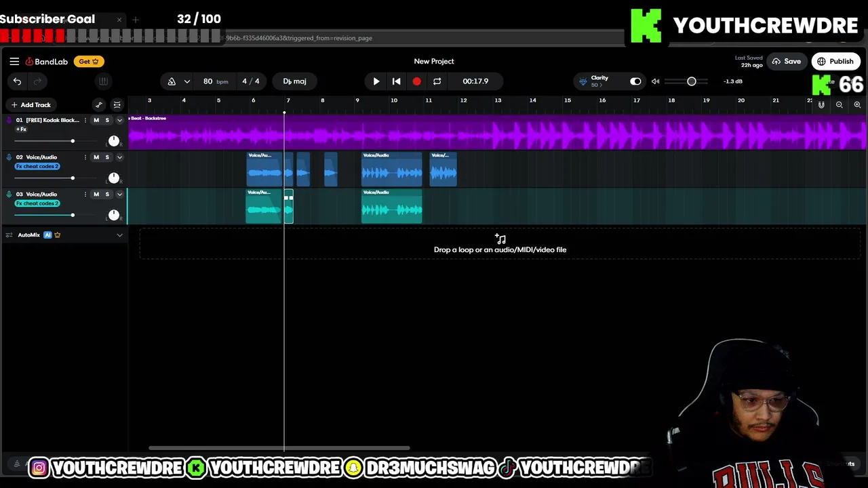
Task: Add effects with +Fx on track 01
Action: coord(21,129)
